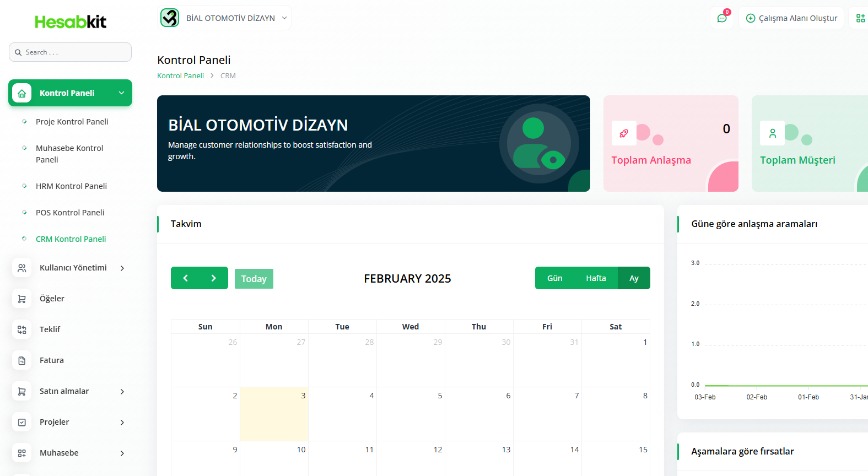Image resolution: width=868 pixels, height=476 pixels.
Task: Click the Muhasebe grid icon
Action: click(22, 453)
